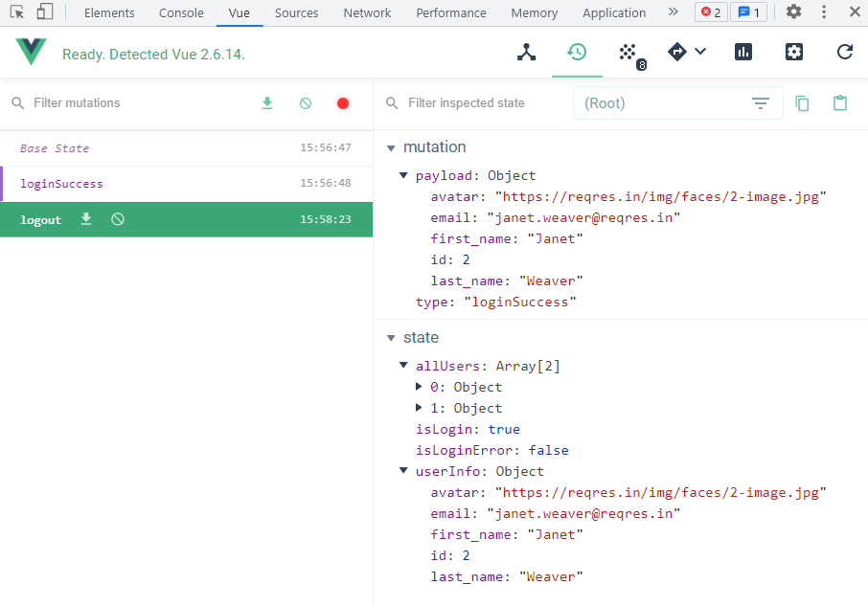Viewport: 868px width, 606px height.
Task: Commit all mutations download icon
Action: pyautogui.click(x=267, y=102)
